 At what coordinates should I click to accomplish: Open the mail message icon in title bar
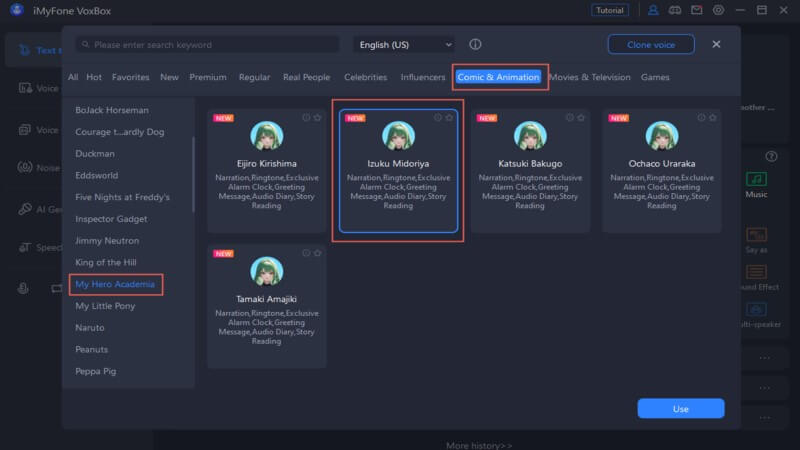coord(696,10)
